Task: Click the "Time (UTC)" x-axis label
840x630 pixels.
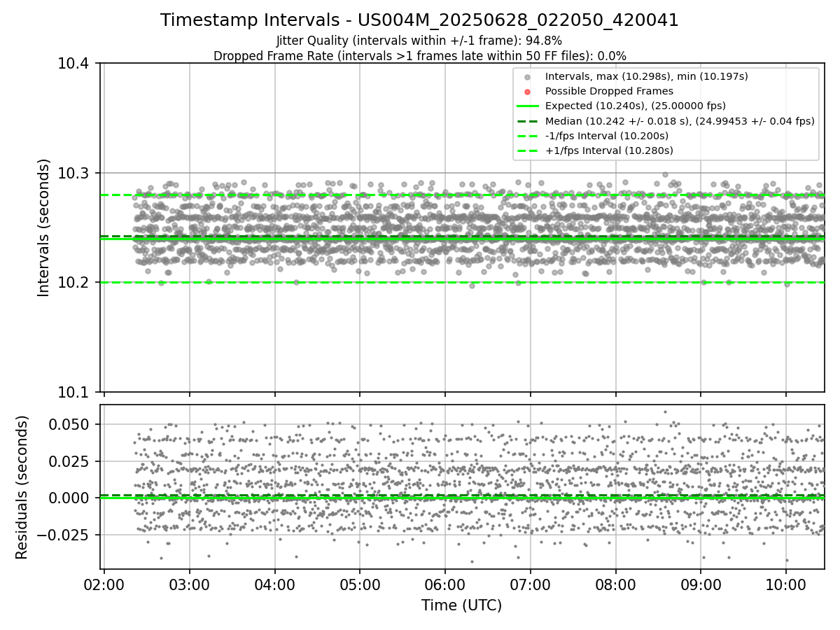Action: (461, 605)
